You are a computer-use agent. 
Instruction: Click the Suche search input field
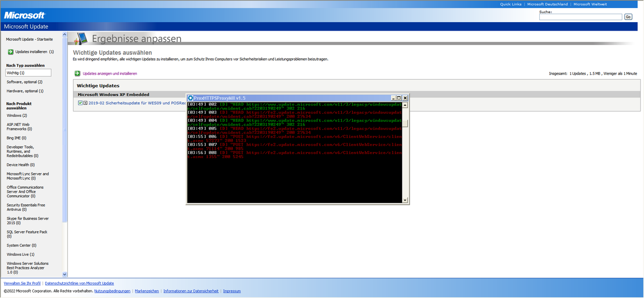(581, 17)
